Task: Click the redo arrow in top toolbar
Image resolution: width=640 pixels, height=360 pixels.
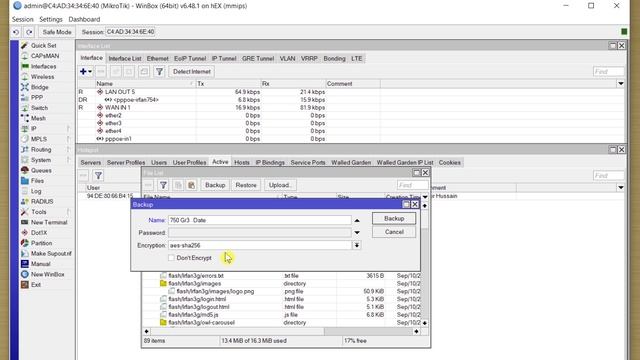Action: 29,32
